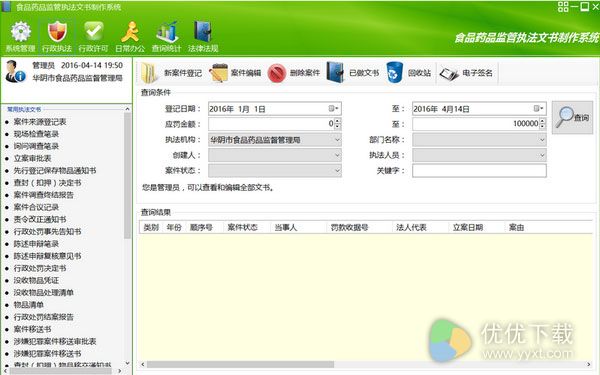Select 行政处罚决定书 in the sidebar list
600x375 pixels.
coord(40,268)
